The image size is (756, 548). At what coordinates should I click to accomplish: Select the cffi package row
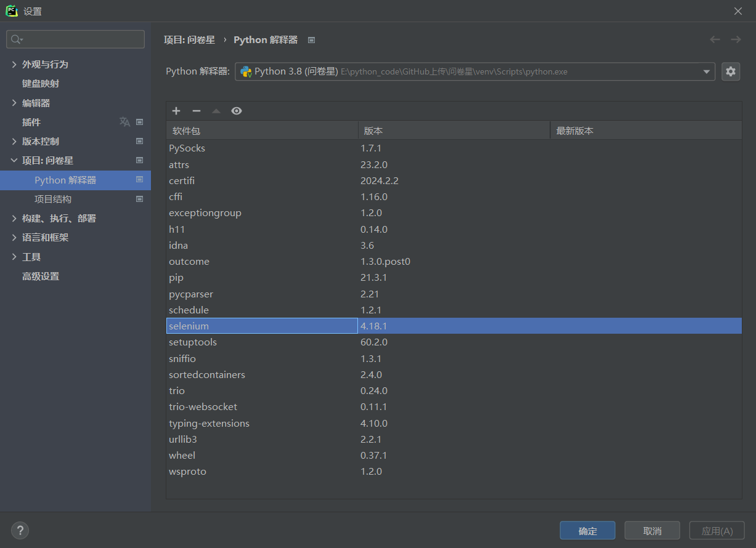[454, 197]
